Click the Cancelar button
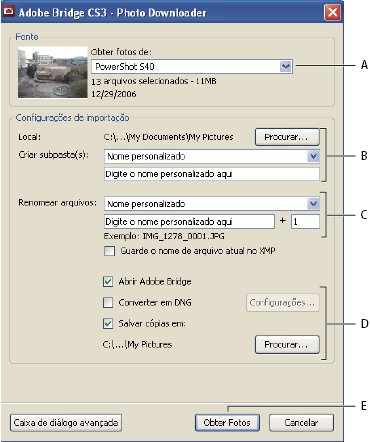Viewport: 370px width, 442px height. coord(301,423)
